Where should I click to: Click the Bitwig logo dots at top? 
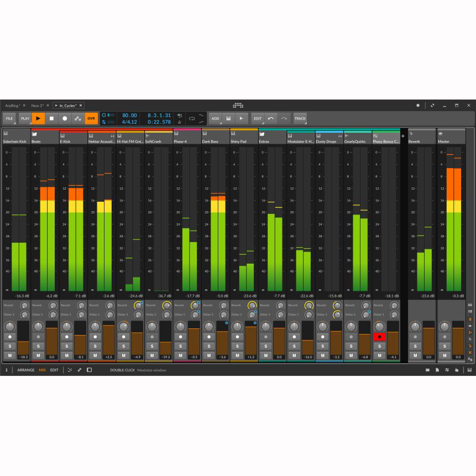(x=238, y=106)
